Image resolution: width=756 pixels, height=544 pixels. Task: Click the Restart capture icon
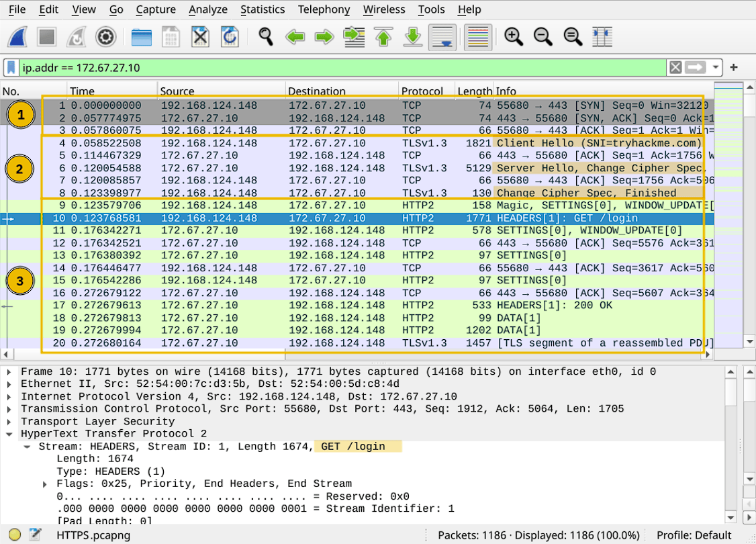coord(76,37)
